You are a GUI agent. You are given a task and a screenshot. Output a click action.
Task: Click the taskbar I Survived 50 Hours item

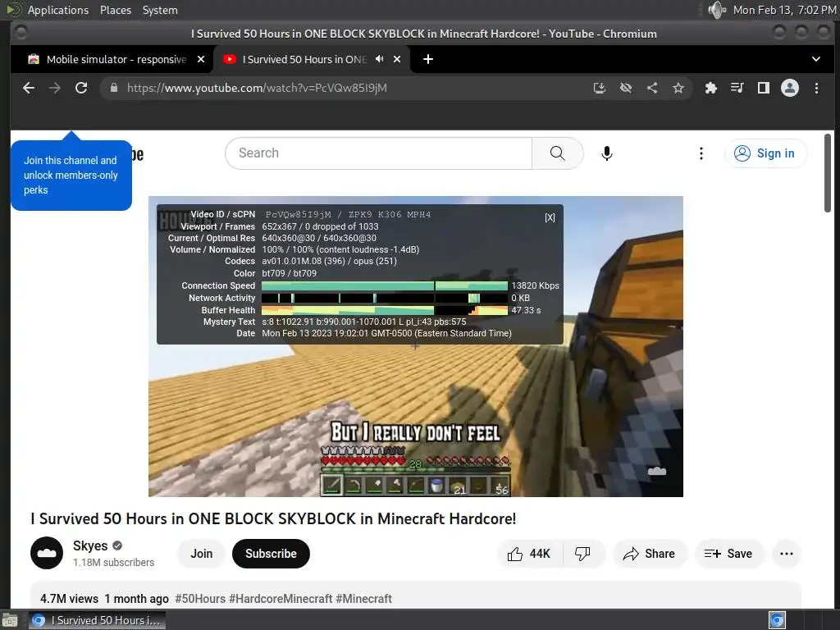click(98, 620)
